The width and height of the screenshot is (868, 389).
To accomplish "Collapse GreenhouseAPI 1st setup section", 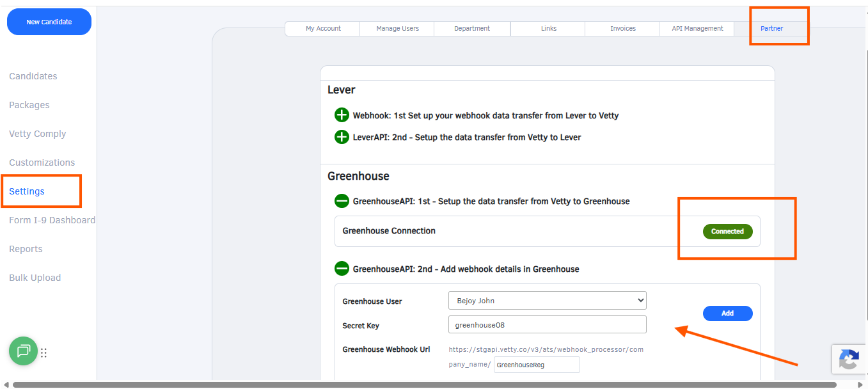I will pyautogui.click(x=342, y=201).
